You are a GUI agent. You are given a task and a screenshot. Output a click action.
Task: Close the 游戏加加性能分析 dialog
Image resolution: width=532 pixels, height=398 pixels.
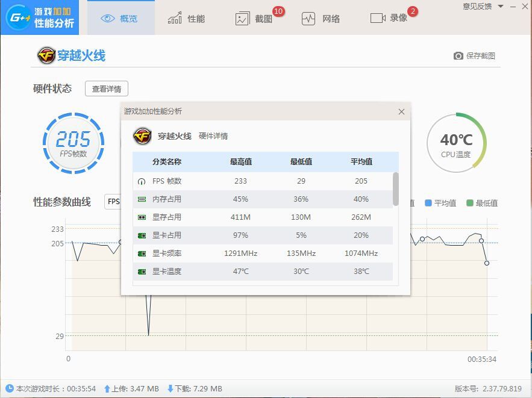(x=401, y=111)
